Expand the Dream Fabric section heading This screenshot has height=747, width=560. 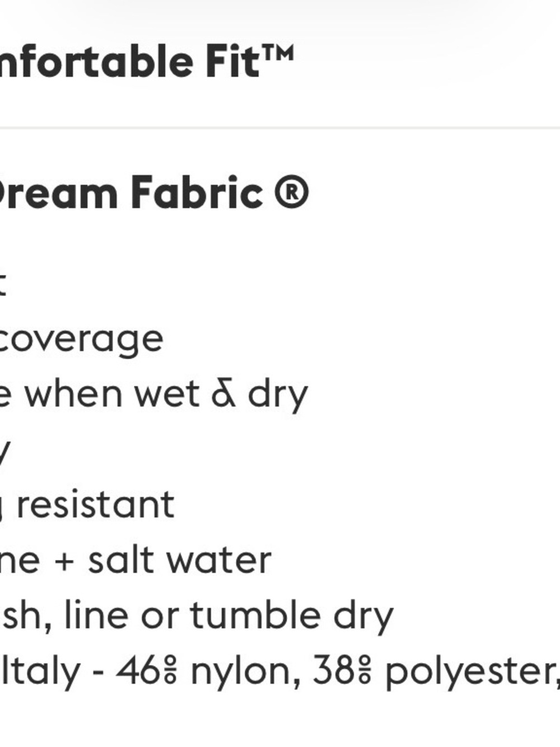tap(155, 193)
